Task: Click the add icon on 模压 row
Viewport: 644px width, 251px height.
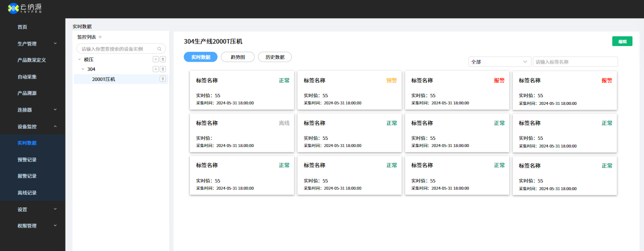Action: tap(155, 59)
